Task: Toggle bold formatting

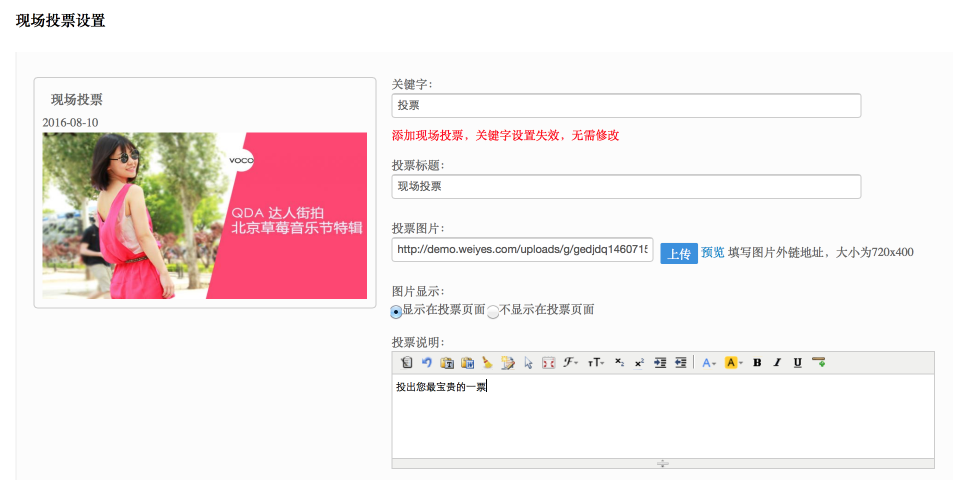Action: click(757, 363)
